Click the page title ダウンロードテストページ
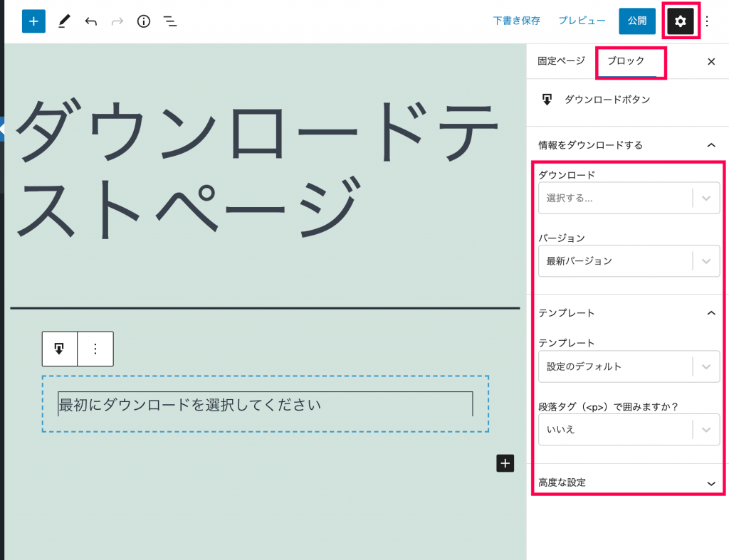The height and width of the screenshot is (560, 729). click(258, 169)
